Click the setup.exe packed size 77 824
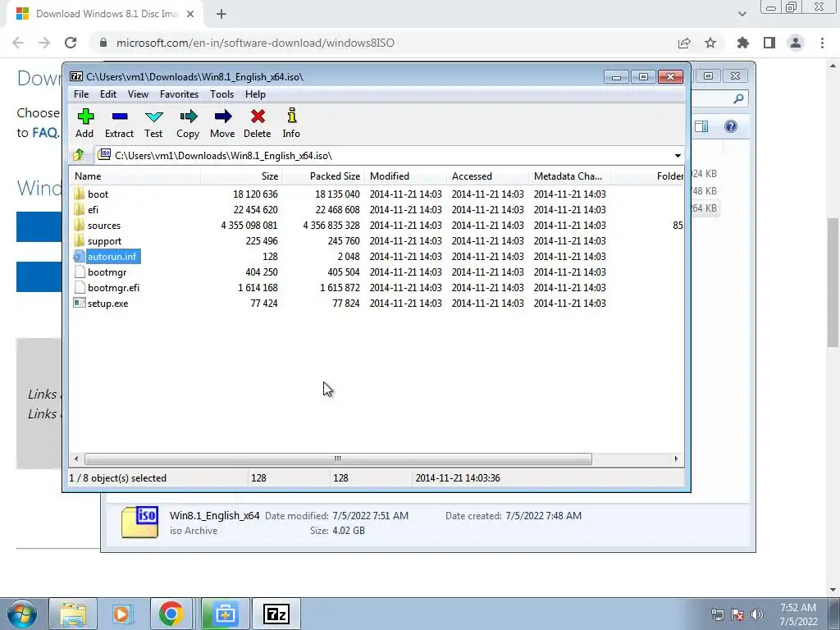The width and height of the screenshot is (840, 630). (346, 304)
